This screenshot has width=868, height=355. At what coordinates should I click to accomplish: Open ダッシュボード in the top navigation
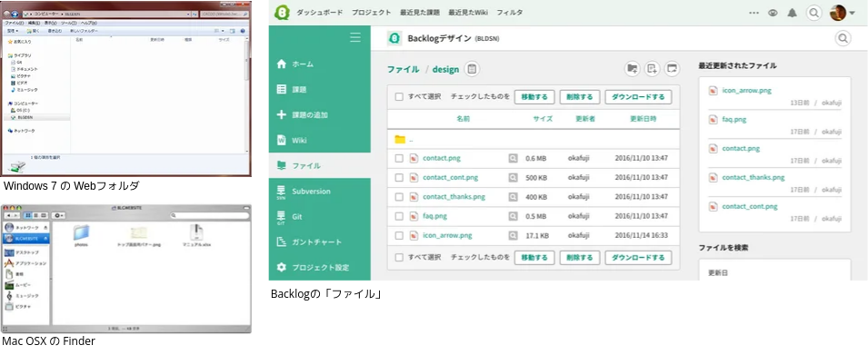(319, 12)
